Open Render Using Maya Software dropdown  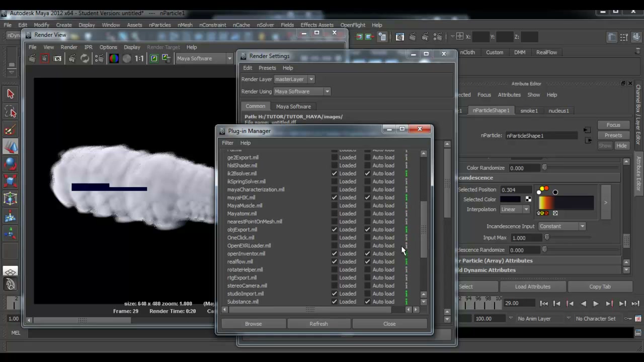tap(302, 92)
